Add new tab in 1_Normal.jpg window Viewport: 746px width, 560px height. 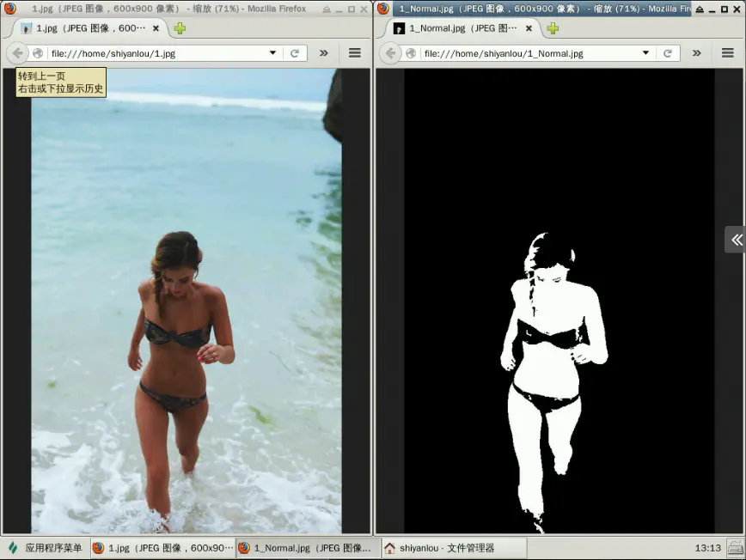click(x=553, y=28)
